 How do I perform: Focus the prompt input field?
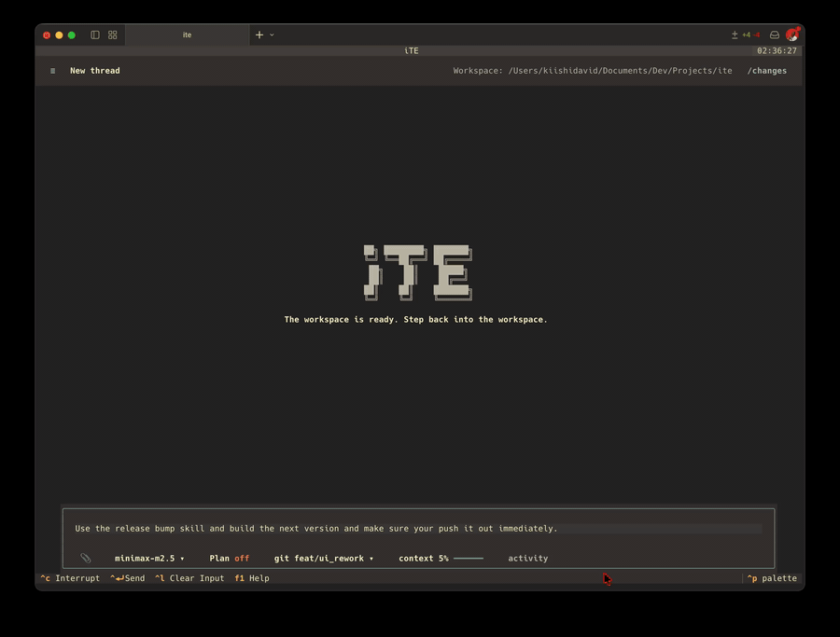pos(418,528)
